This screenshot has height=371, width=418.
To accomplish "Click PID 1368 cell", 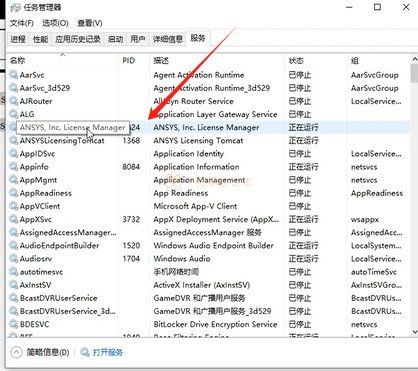I will (131, 140).
